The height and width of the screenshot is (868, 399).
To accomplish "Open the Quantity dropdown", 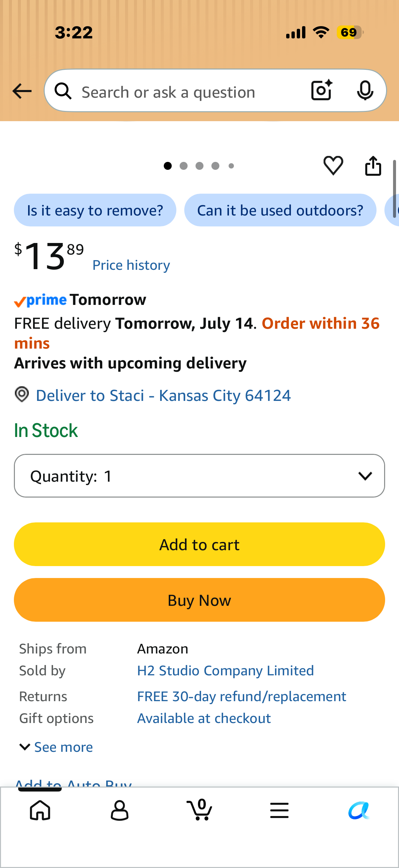I will (x=199, y=475).
